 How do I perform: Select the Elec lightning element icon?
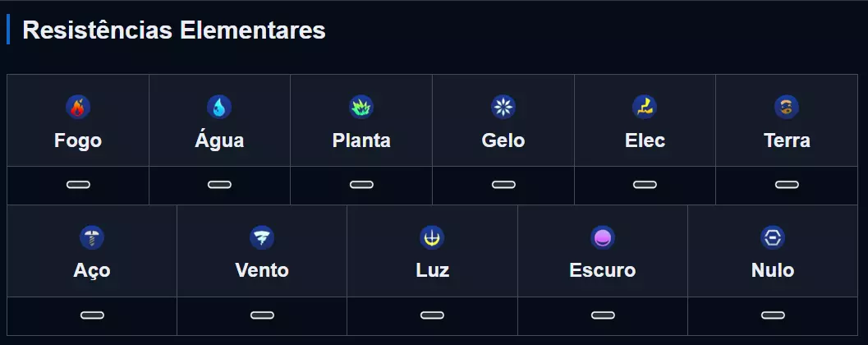(645, 107)
